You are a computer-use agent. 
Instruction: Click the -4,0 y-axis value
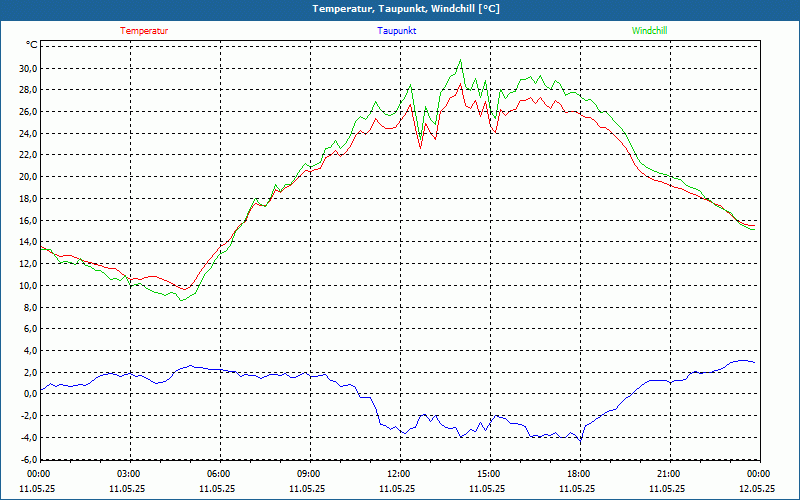[x=30, y=437]
